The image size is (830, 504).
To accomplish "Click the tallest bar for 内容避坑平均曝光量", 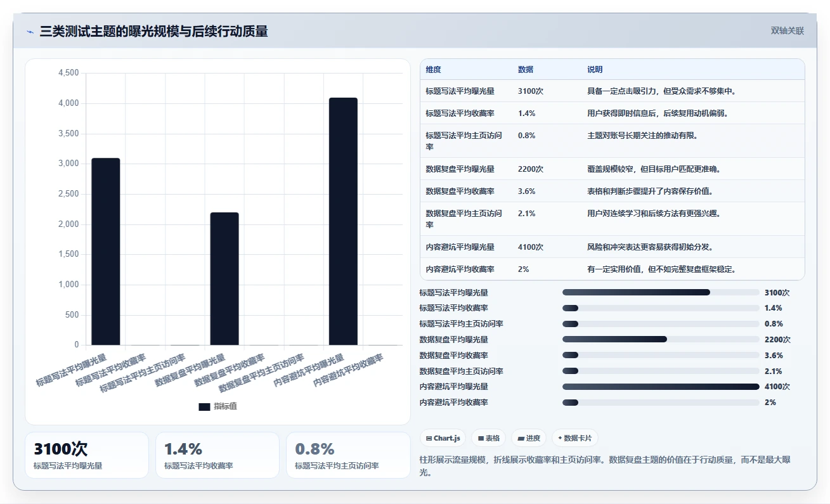I will tap(343, 221).
